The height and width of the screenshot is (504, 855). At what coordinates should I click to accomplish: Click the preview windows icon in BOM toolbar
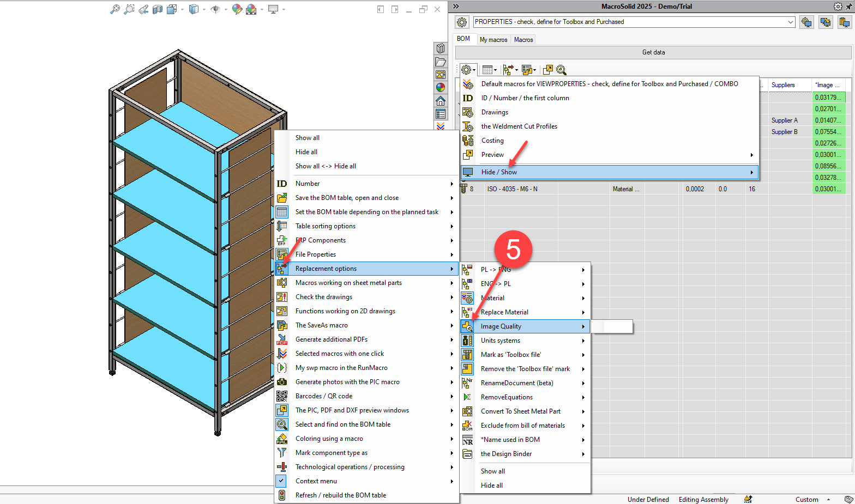click(x=548, y=70)
